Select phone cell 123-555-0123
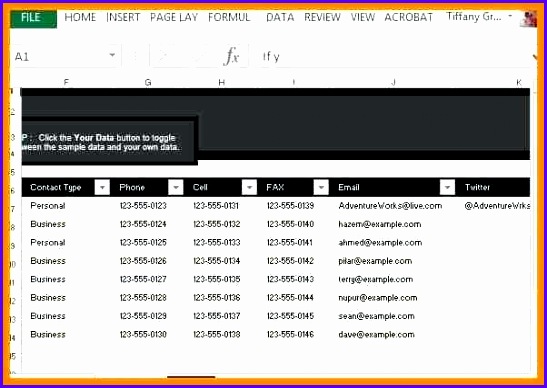The width and height of the screenshot is (547, 388). [143, 206]
